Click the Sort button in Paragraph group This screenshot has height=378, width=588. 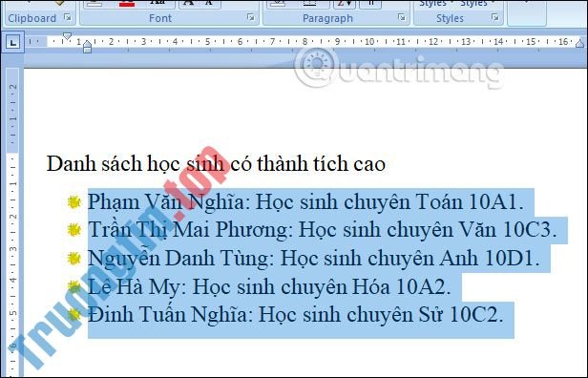[345, 4]
